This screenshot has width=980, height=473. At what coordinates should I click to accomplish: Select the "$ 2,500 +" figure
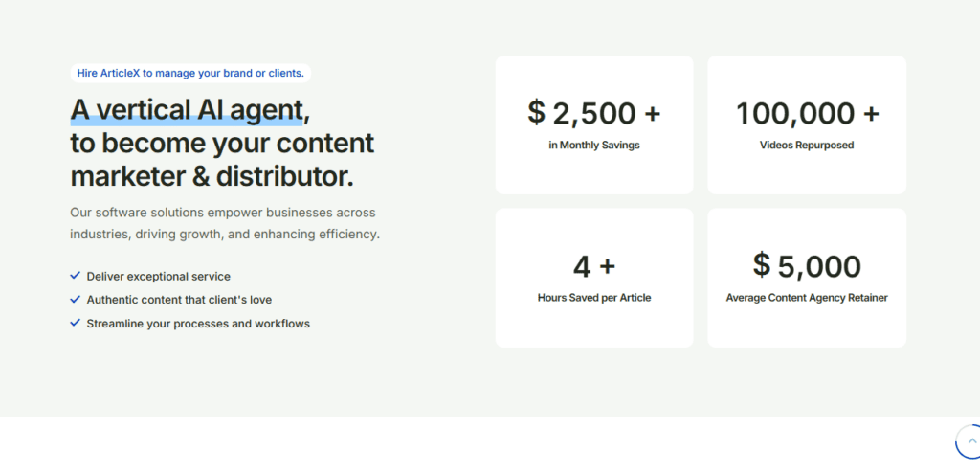pyautogui.click(x=594, y=113)
